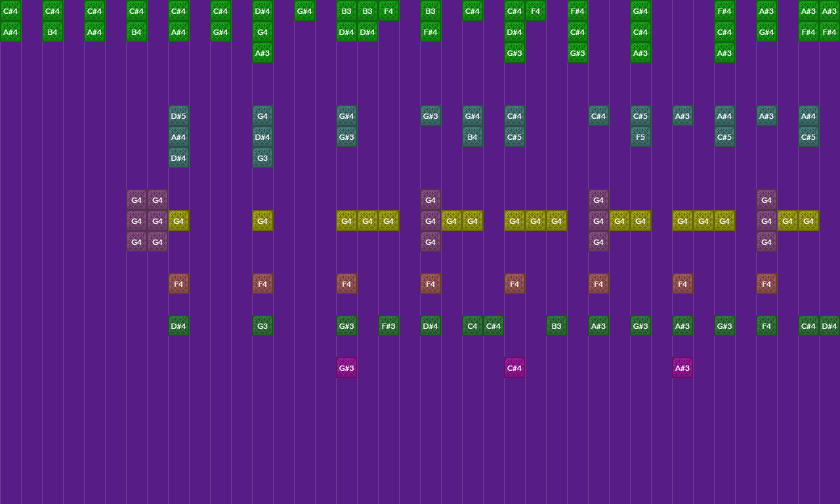840x504 pixels.
Task: Select the leftmost yellow G4 note
Action: click(x=178, y=220)
